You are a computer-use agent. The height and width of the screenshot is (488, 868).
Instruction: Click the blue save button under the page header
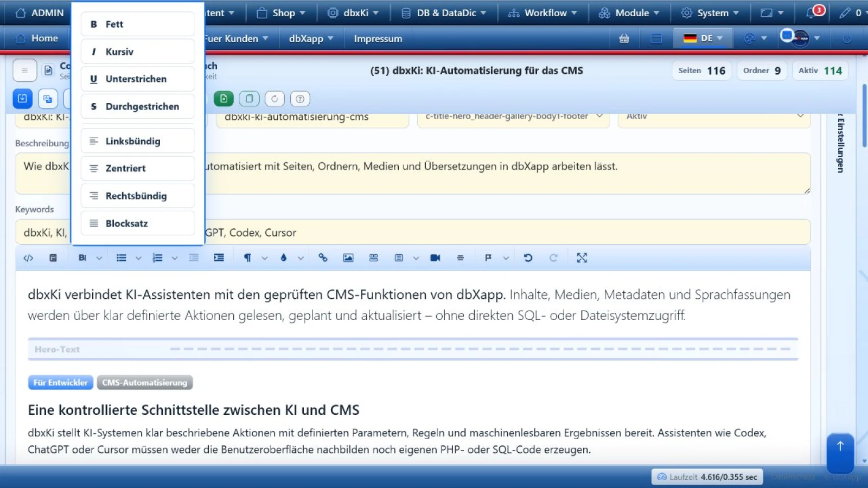tap(22, 99)
